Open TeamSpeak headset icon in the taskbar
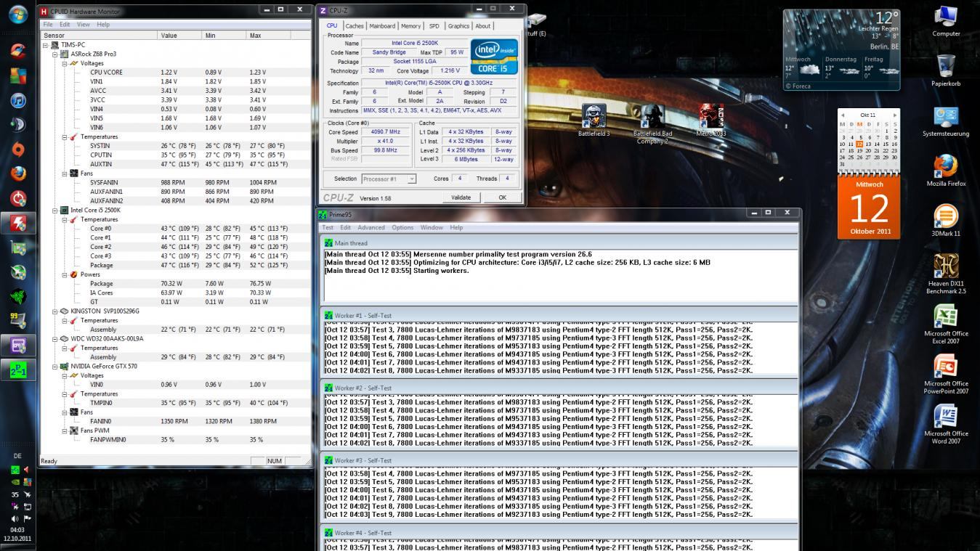This screenshot has width=980, height=551. coord(18,126)
